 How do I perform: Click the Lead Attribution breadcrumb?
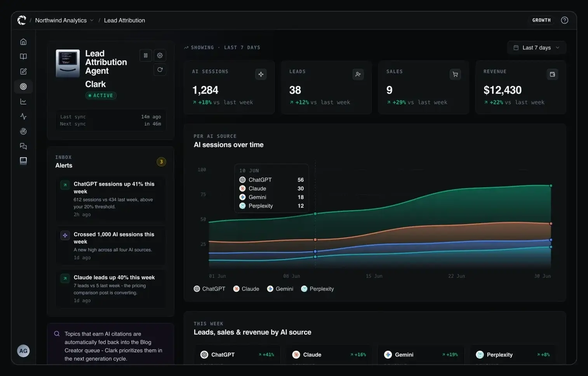click(x=124, y=20)
